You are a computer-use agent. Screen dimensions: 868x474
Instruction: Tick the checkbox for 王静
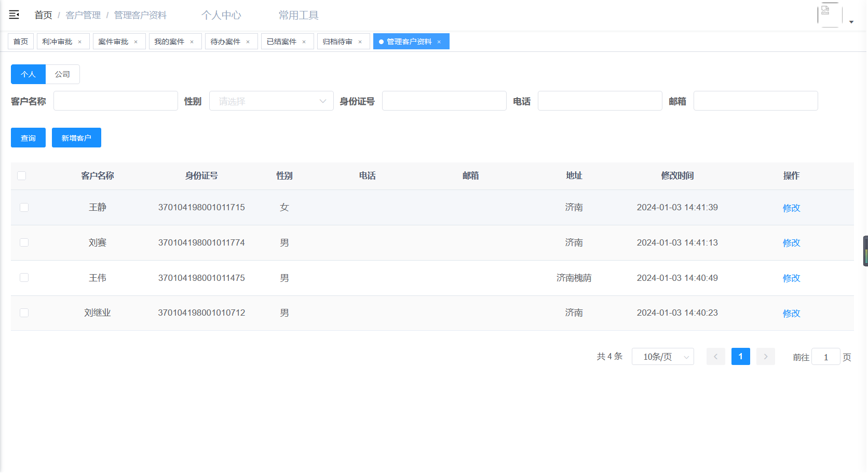point(24,208)
